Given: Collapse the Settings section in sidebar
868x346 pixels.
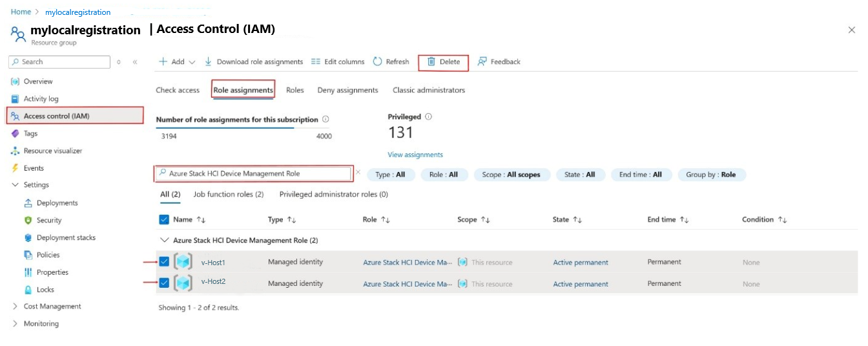Looking at the screenshot, I should (15, 185).
